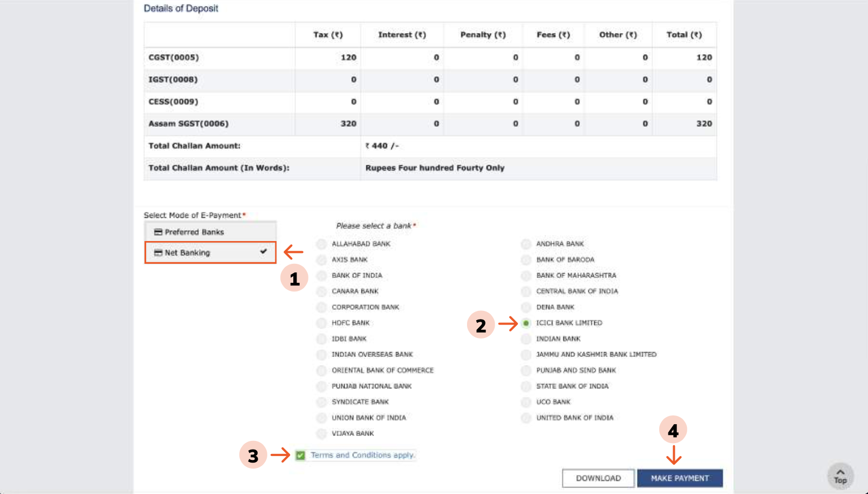This screenshot has height=494, width=868.
Task: Click the ₹ 440 /- total challan amount
Action: pos(382,146)
